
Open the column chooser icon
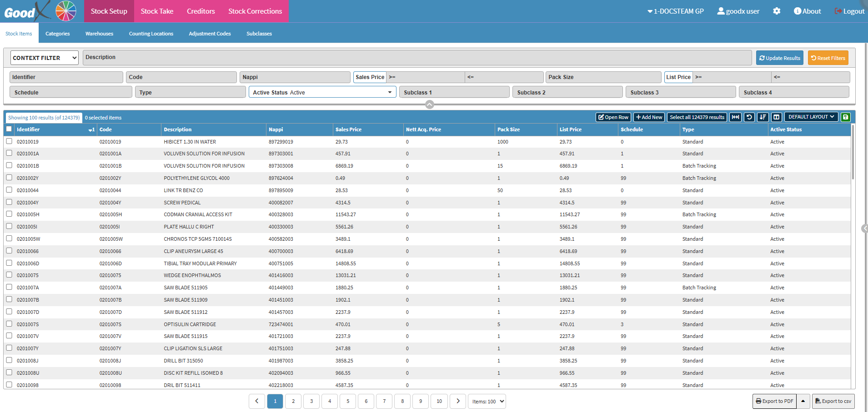[776, 117]
